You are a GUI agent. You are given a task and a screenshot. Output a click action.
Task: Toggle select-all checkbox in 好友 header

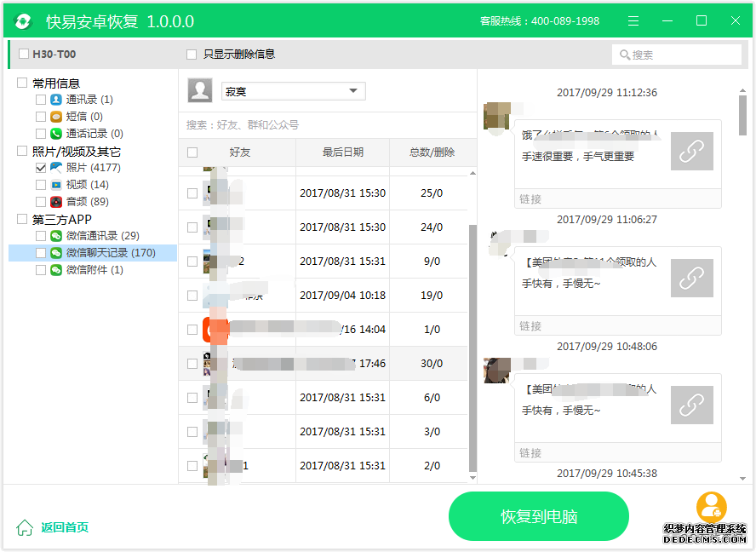tap(192, 152)
